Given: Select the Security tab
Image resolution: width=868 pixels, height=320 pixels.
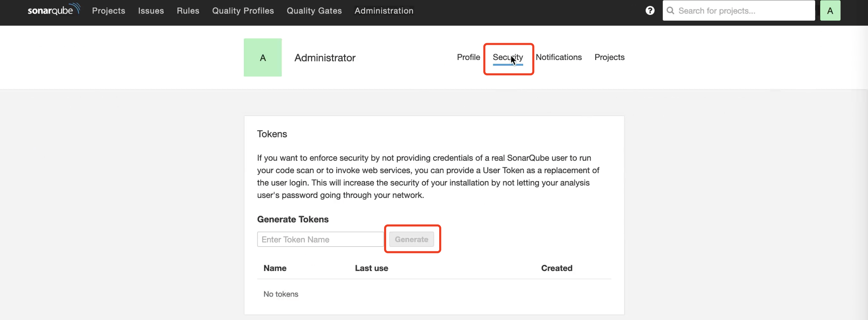Looking at the screenshot, I should (x=508, y=57).
